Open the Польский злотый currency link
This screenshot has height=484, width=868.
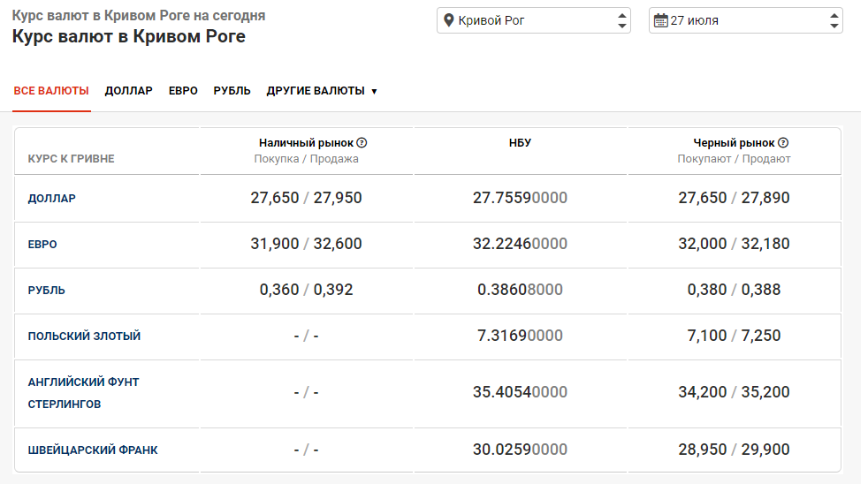click(x=84, y=337)
